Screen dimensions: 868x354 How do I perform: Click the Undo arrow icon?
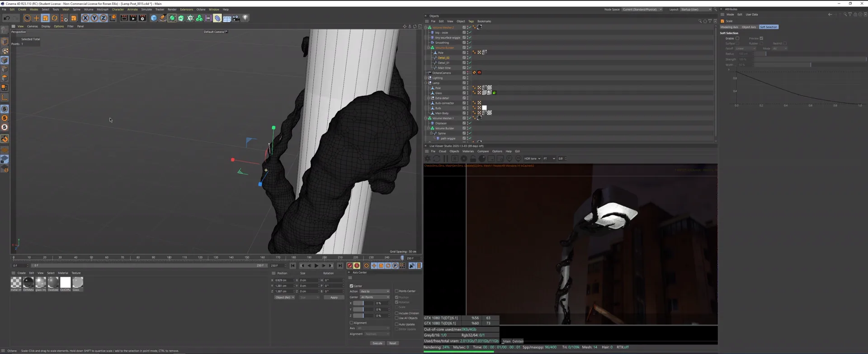pyautogui.click(x=7, y=18)
